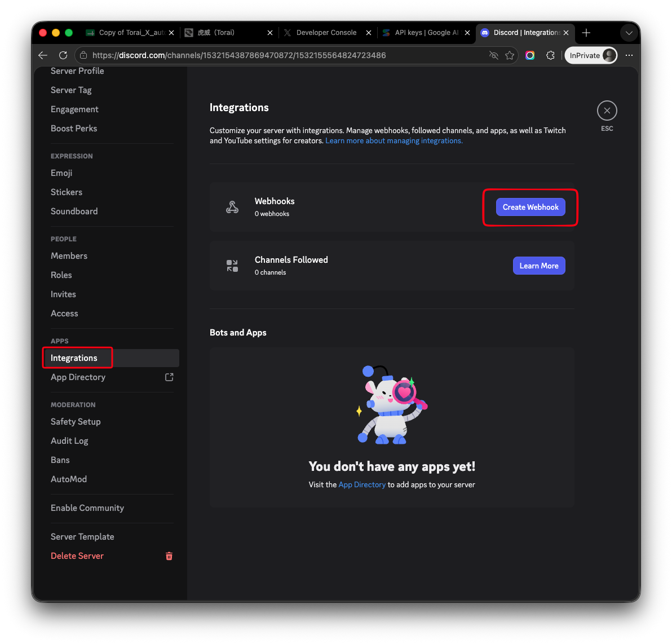Click the Delete Server trash icon
The height and width of the screenshot is (644, 672).
[169, 556]
